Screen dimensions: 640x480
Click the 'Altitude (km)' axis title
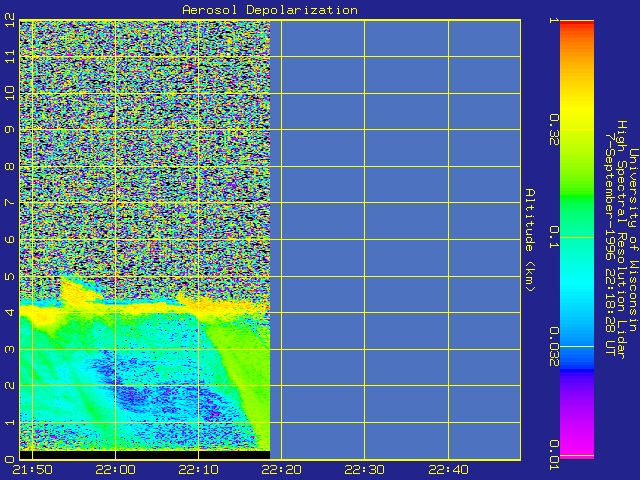coord(530,240)
